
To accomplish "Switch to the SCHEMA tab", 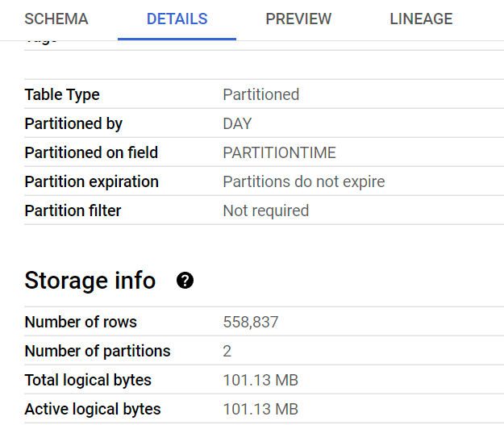I will [56, 19].
